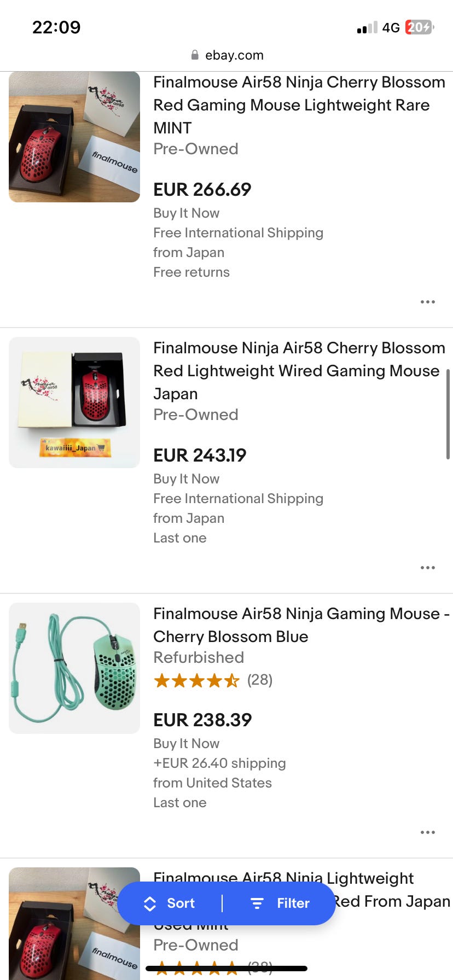
Task: View the kawaiiii_Japan seller mouse thumbnail
Action: (x=74, y=402)
